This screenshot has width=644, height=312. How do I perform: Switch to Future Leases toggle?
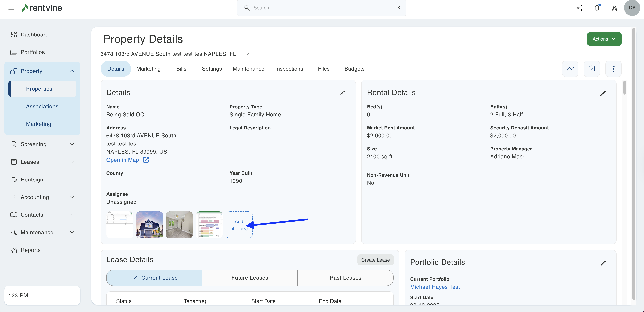tap(250, 278)
